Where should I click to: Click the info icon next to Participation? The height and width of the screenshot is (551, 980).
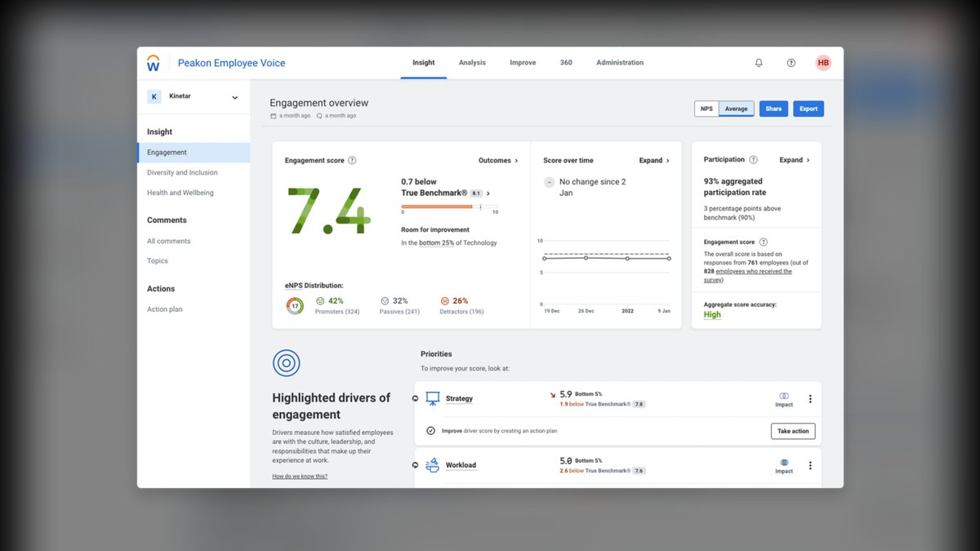(x=753, y=160)
